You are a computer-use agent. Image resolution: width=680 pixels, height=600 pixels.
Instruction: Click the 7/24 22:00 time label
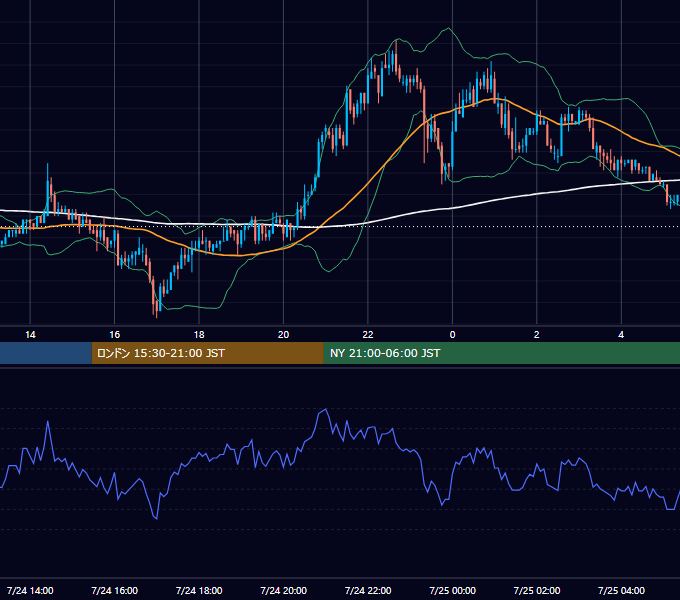click(x=368, y=590)
